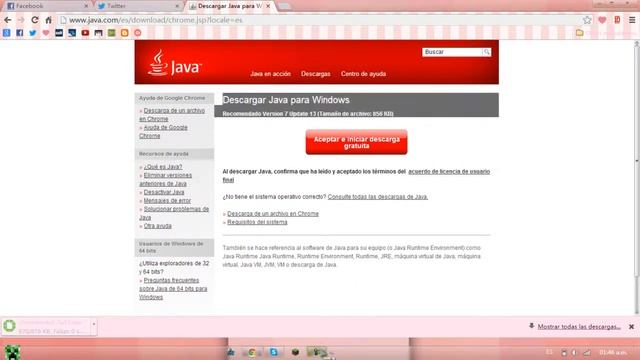Image resolution: width=640 pixels, height=360 pixels.
Task: Open a new tab
Action: tap(284, 6)
